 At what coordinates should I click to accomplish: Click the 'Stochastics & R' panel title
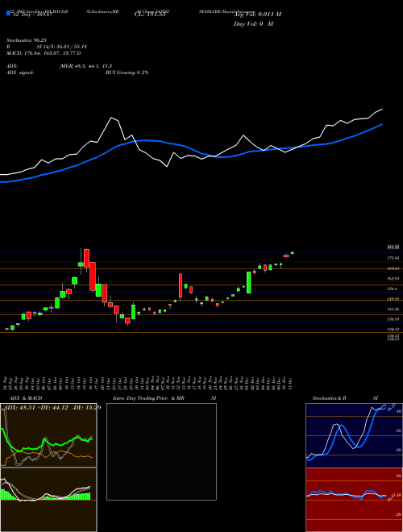click(x=330, y=398)
